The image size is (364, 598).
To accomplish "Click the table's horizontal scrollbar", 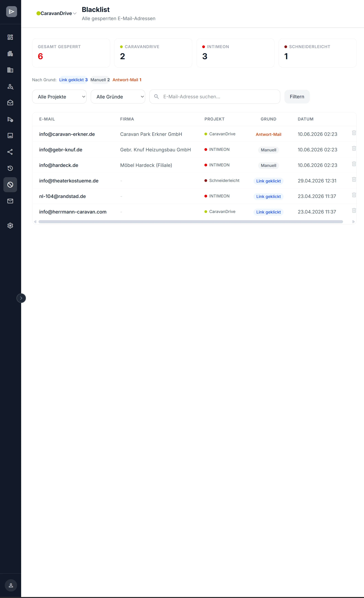I will pos(191,222).
